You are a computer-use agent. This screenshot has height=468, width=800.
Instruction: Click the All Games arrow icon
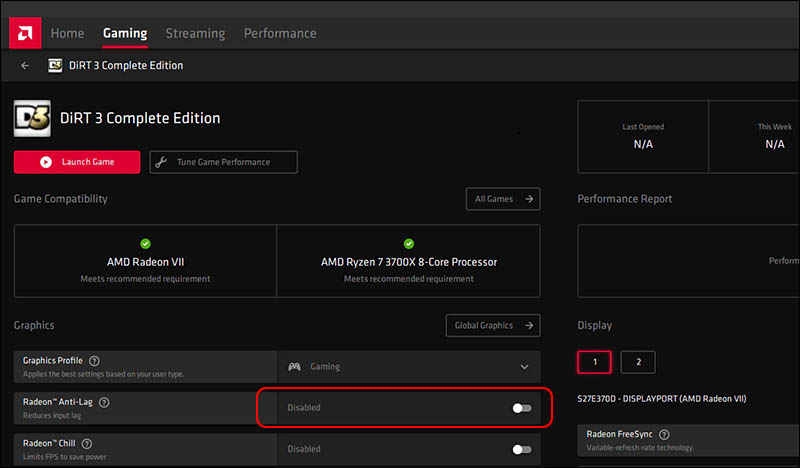click(529, 199)
